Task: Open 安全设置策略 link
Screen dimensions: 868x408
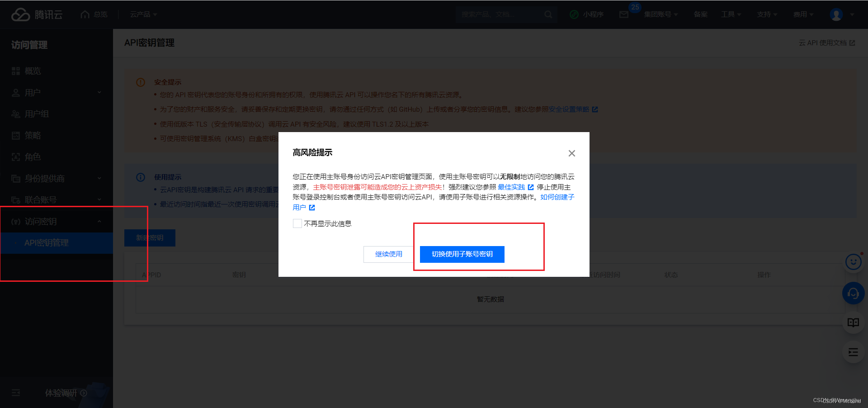Action: 569,109
